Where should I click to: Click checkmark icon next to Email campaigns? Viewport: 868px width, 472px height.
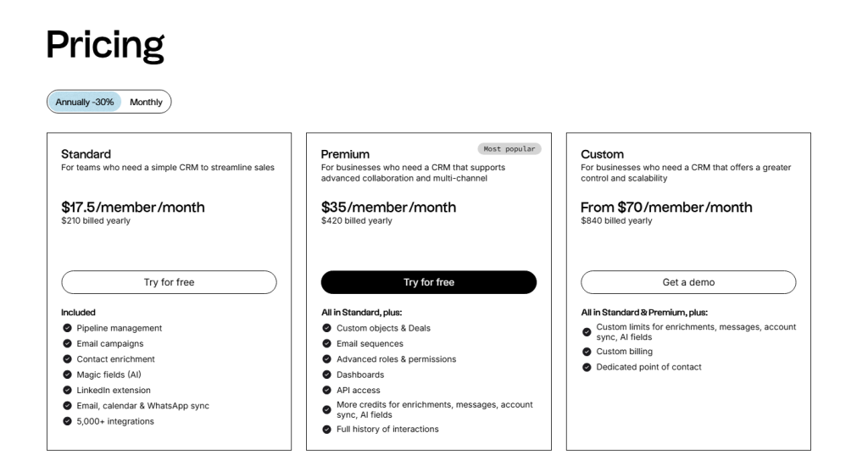click(67, 344)
